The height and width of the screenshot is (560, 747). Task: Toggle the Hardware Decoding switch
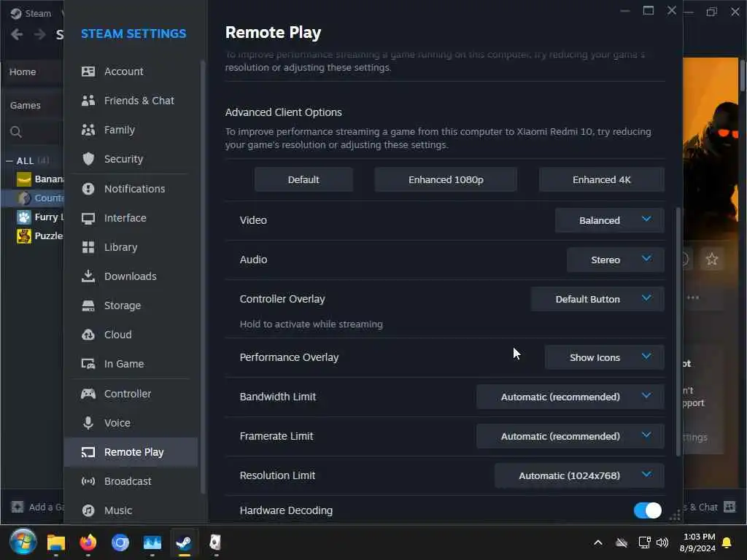[648, 510]
